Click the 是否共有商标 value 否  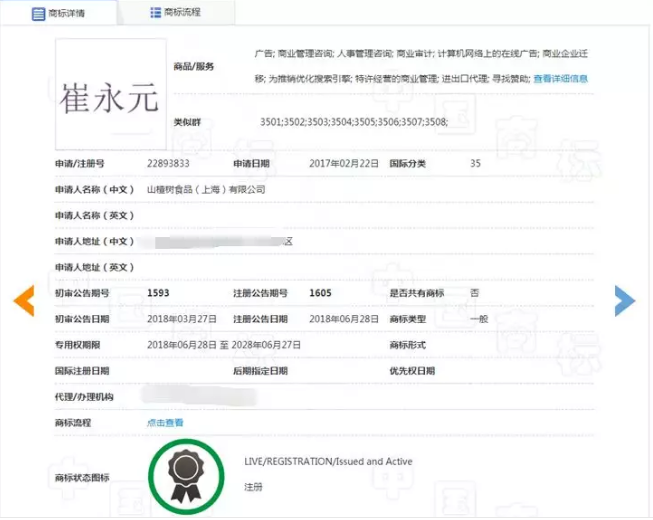pos(475,293)
